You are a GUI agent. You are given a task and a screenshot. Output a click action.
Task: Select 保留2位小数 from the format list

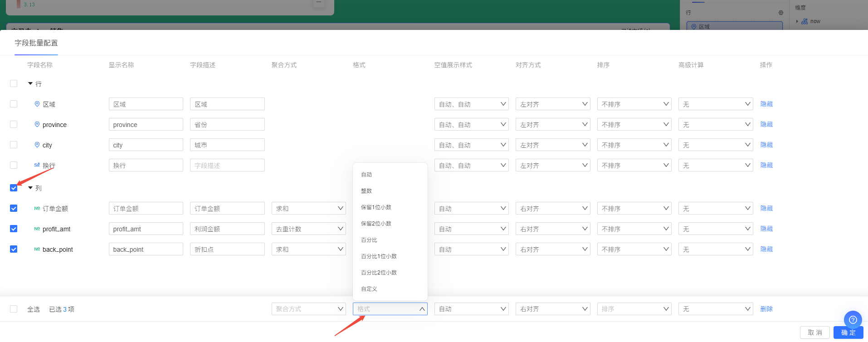click(376, 224)
